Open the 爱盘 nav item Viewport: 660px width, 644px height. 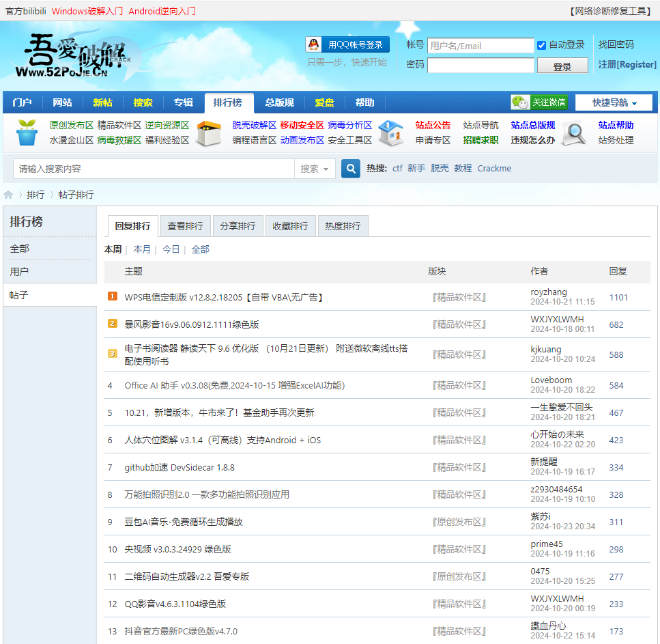point(324,102)
